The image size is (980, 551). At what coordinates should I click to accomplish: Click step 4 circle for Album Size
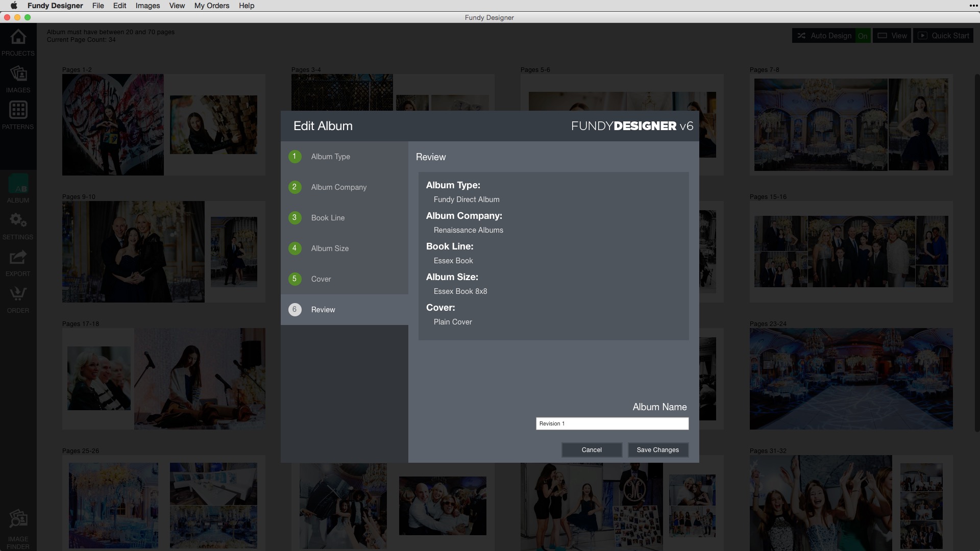pos(295,248)
